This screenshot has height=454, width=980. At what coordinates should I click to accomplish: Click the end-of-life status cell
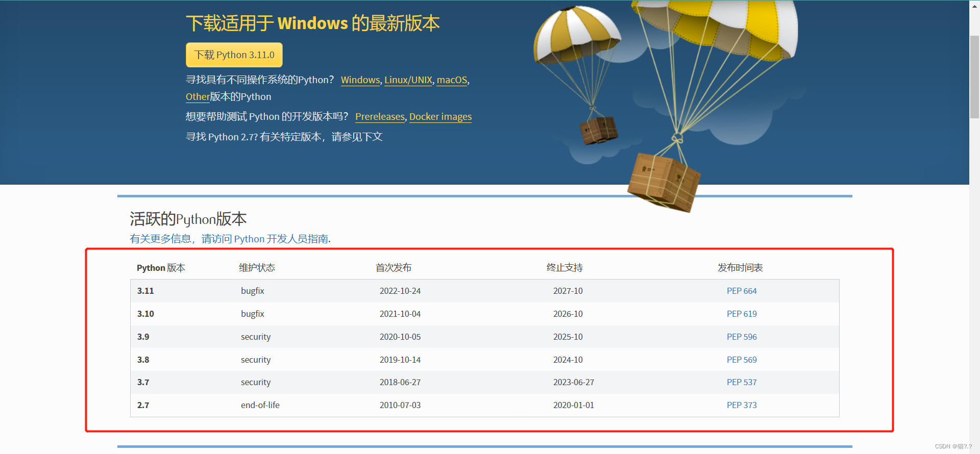tap(260, 405)
